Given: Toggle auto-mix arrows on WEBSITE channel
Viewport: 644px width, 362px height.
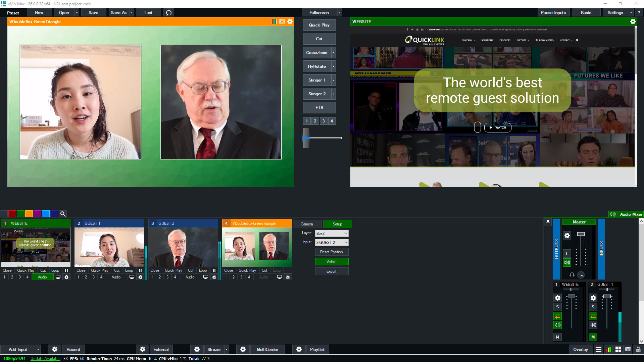Looking at the screenshot, I should 557,316.
